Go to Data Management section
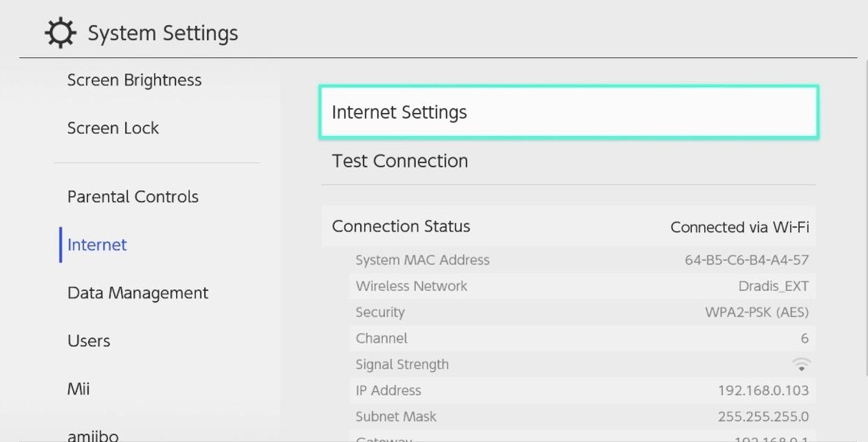 click(137, 293)
